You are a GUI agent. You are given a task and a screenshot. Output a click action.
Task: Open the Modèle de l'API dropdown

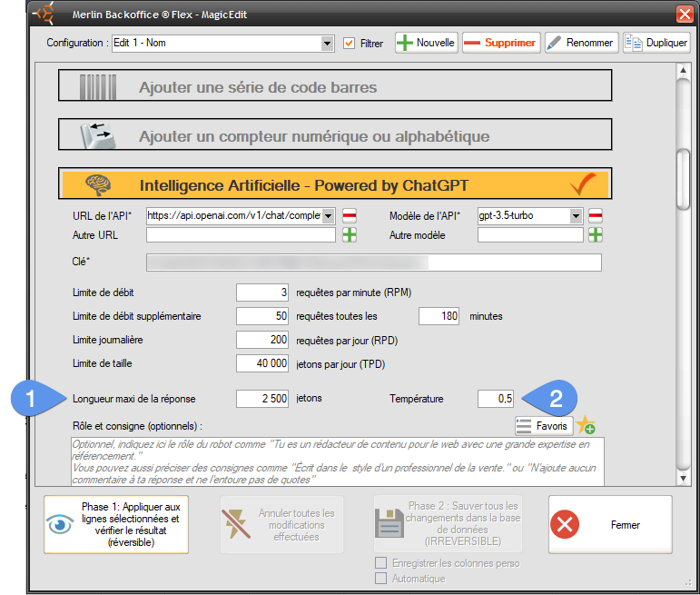coord(576,216)
